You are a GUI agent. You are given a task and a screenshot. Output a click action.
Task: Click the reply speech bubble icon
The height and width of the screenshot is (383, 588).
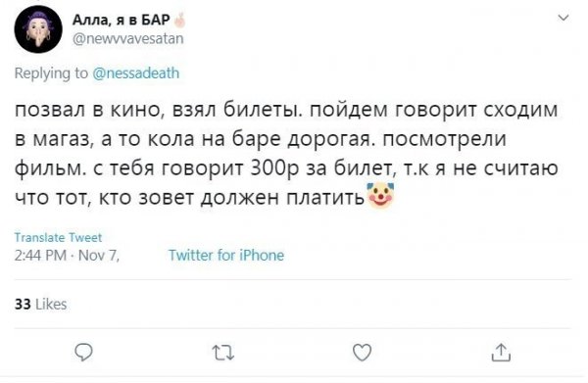tap(83, 353)
